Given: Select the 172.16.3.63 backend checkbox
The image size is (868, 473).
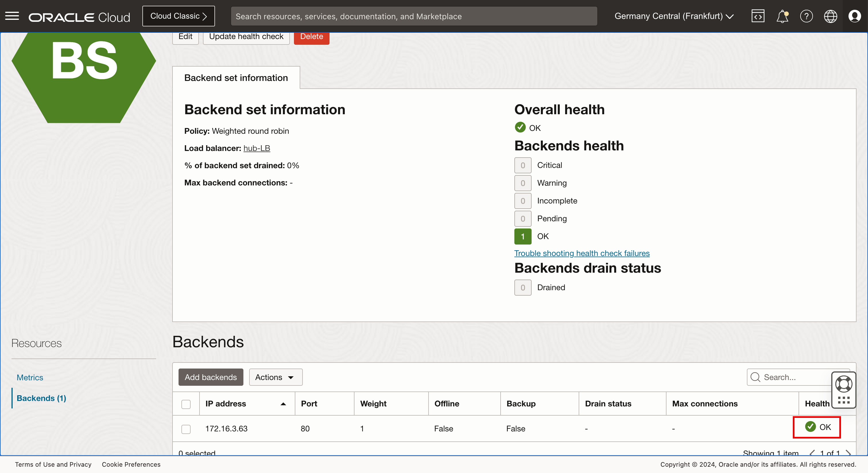Looking at the screenshot, I should pos(186,429).
